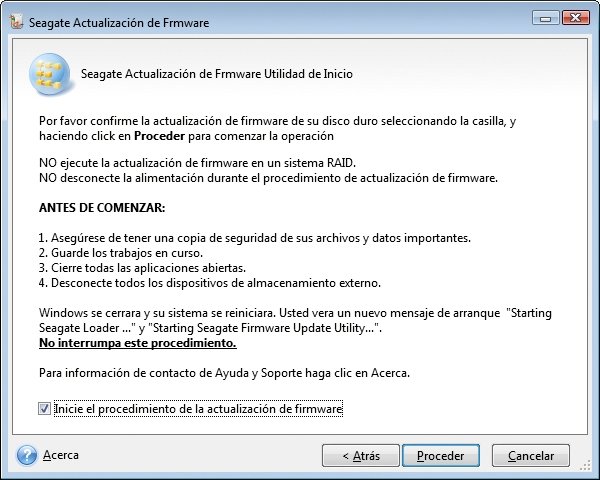The height and width of the screenshot is (480, 600).
Task: Click the 'Inicie el procedimiento' checkbox label
Action: (x=198, y=409)
